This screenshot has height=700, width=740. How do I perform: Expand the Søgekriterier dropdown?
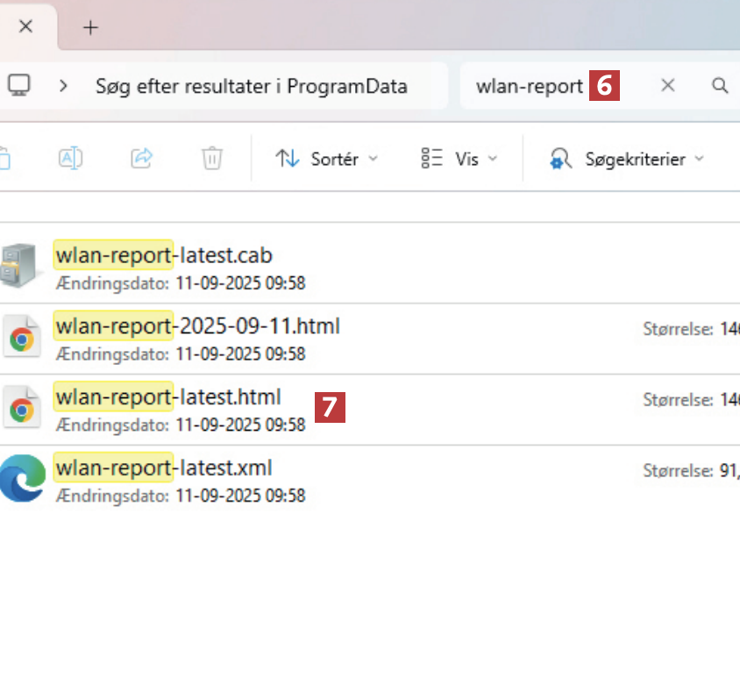click(x=627, y=159)
